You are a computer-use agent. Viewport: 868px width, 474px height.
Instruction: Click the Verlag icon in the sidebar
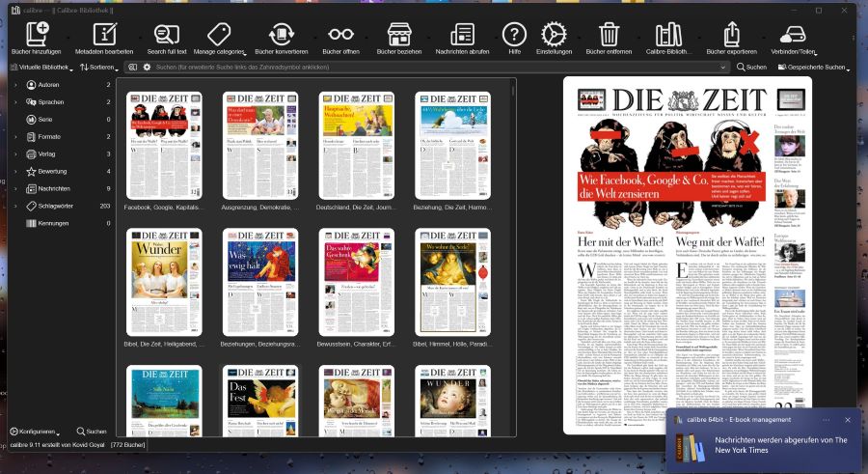point(31,154)
